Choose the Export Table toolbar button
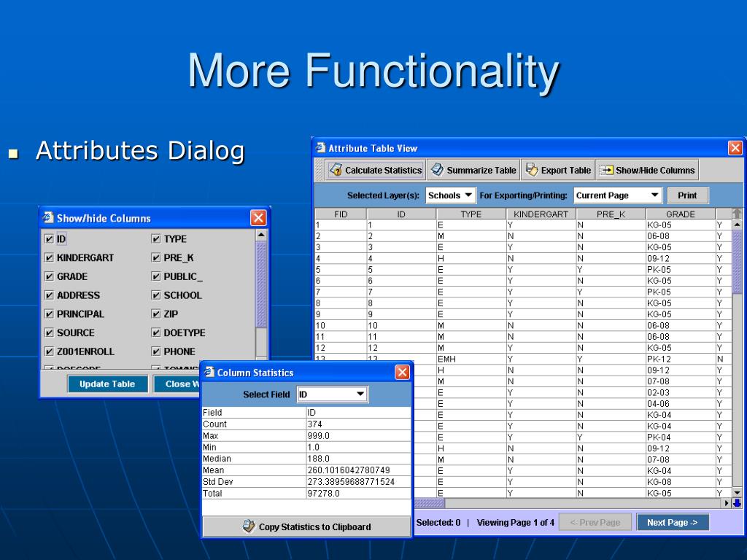 (x=558, y=170)
